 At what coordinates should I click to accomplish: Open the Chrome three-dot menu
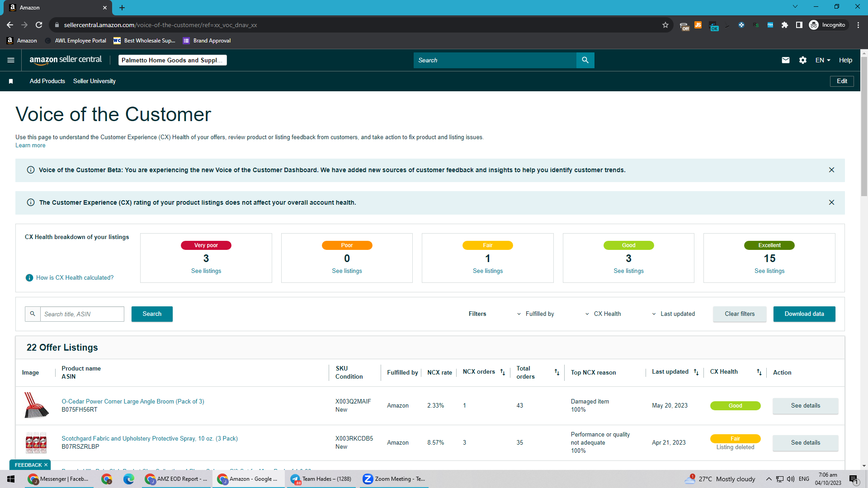(858, 25)
